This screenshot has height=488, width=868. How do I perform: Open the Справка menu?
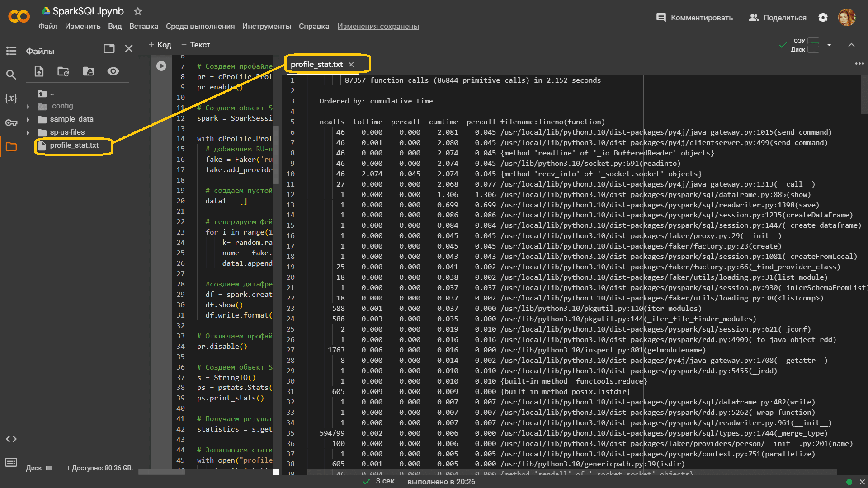point(314,26)
